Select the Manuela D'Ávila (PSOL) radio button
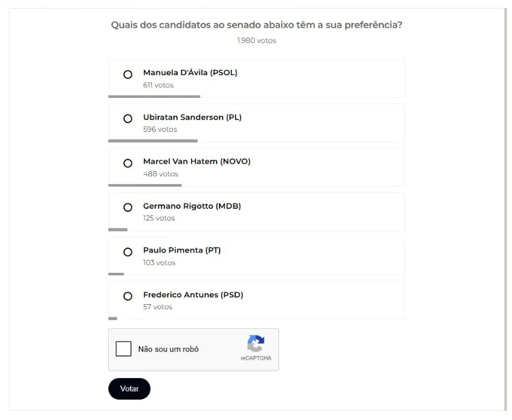 click(x=128, y=75)
